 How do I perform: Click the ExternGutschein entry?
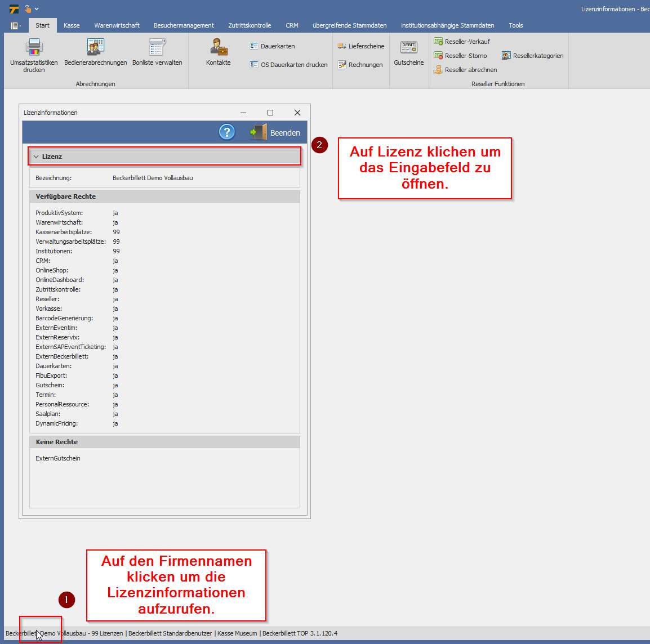click(x=58, y=458)
